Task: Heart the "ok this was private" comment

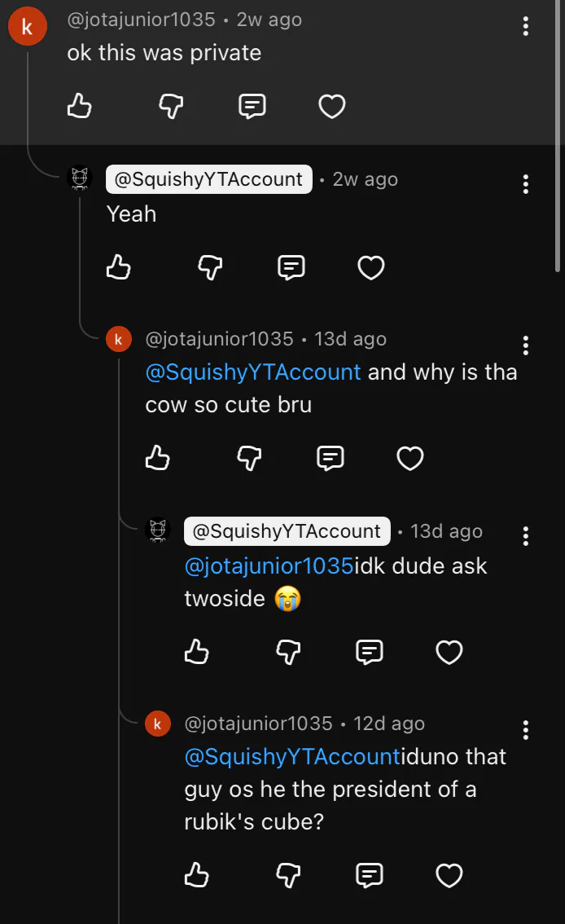Action: tap(331, 106)
